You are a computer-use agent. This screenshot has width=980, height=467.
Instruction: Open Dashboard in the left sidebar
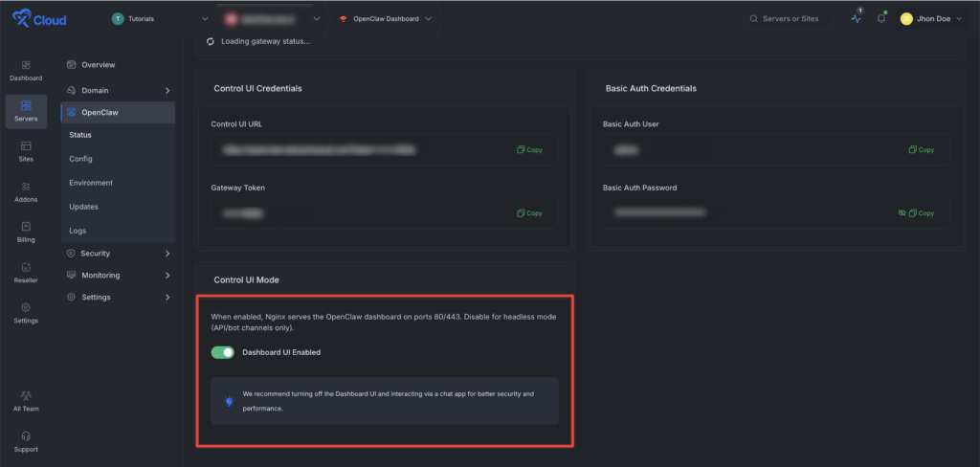[x=26, y=70]
